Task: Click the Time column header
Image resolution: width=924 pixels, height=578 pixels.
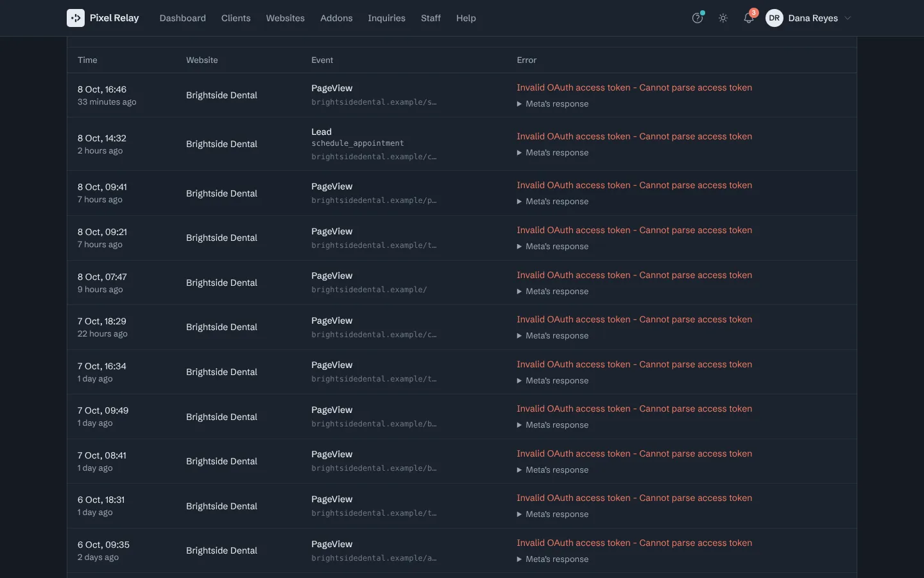Action: coord(87,60)
